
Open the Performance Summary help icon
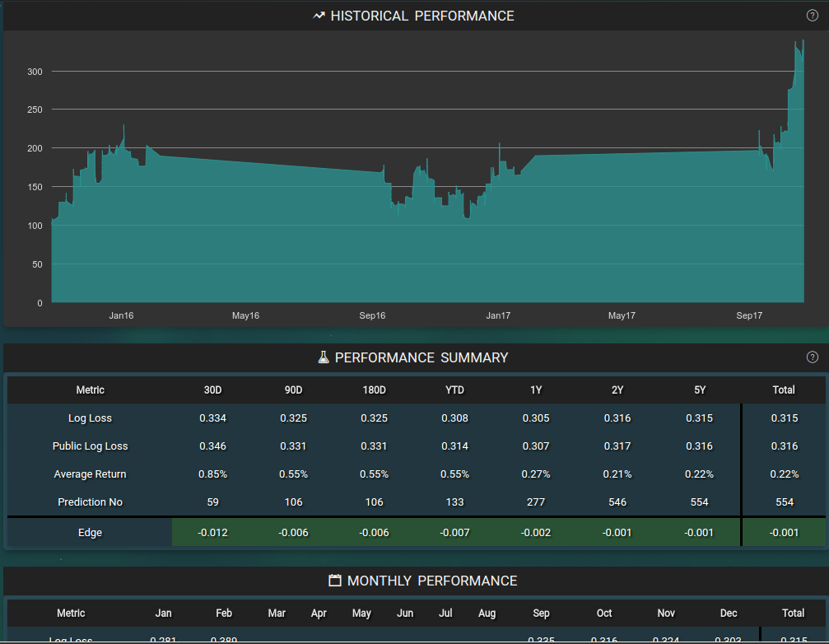pyautogui.click(x=812, y=357)
